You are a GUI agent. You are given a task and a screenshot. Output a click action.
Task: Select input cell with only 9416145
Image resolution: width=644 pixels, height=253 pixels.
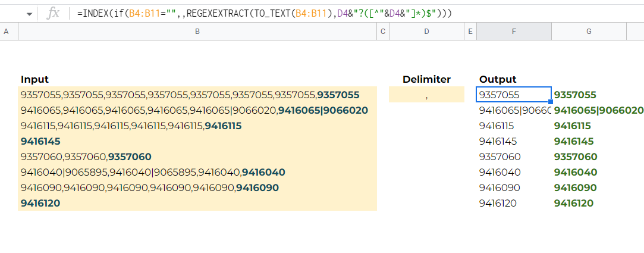197,141
